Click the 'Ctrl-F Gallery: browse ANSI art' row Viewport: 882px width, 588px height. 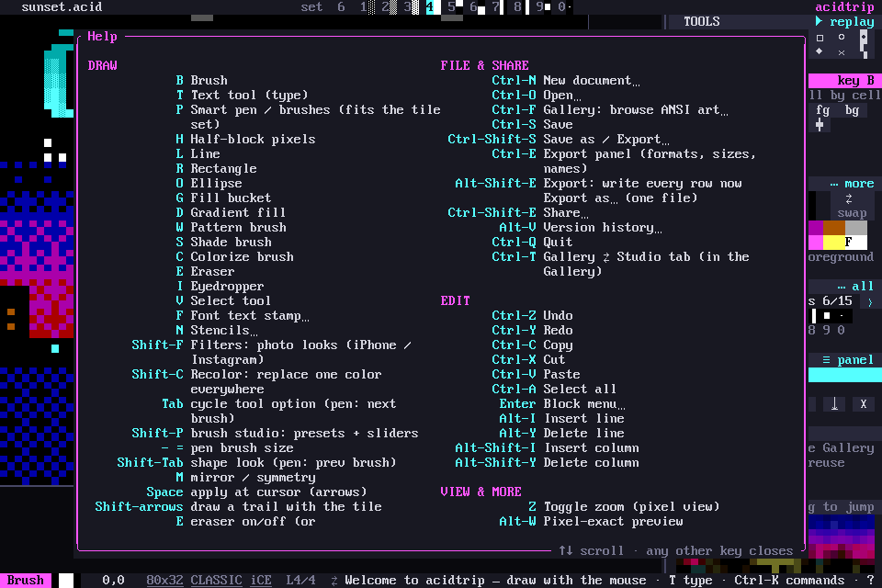[x=610, y=110]
